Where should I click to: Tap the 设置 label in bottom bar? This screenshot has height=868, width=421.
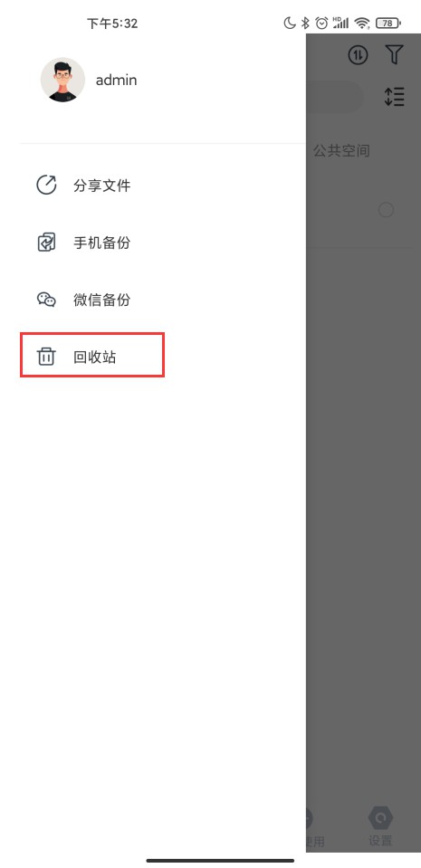(380, 840)
